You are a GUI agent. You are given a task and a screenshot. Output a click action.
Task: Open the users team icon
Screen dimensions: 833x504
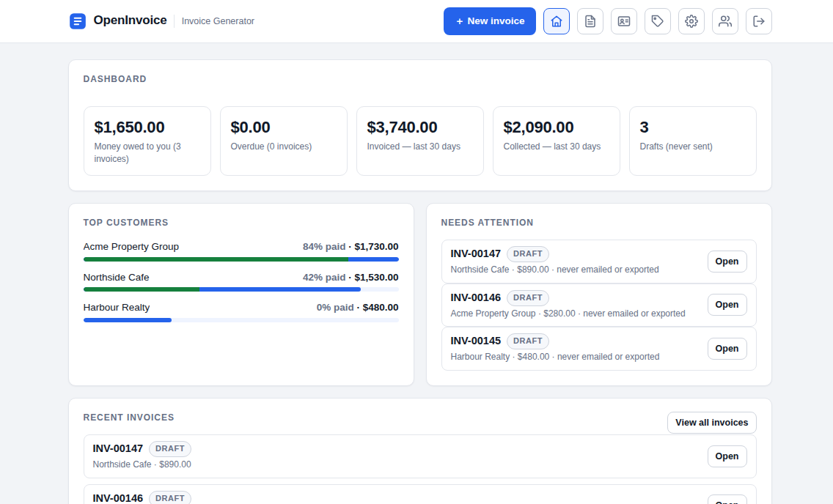[725, 21]
